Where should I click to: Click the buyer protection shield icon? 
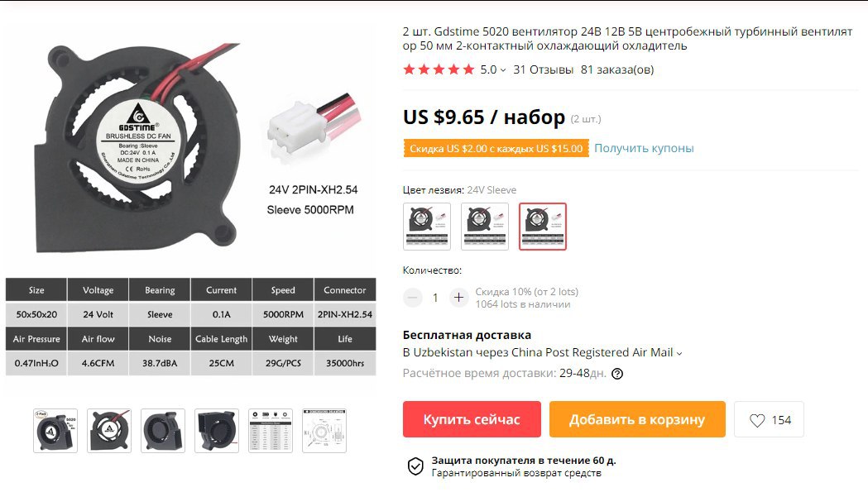pyautogui.click(x=415, y=466)
